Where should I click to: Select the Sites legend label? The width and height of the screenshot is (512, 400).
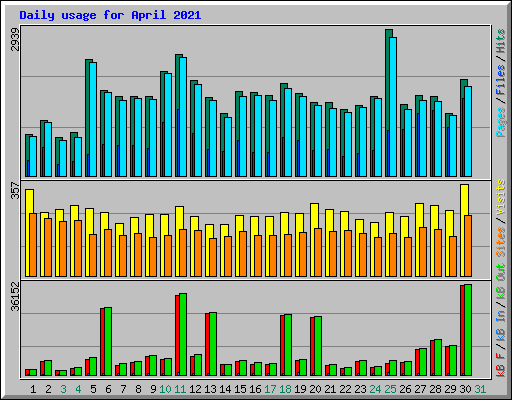coord(501,242)
